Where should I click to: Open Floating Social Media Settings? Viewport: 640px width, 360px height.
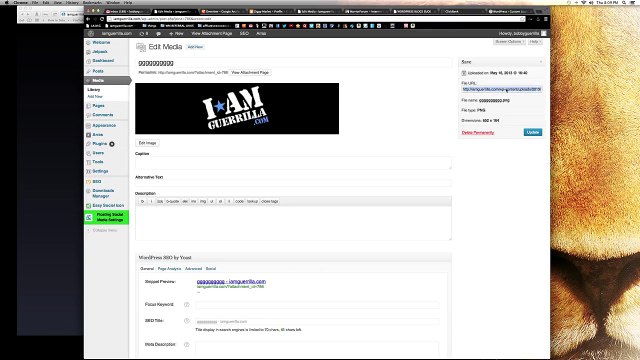tap(107, 217)
